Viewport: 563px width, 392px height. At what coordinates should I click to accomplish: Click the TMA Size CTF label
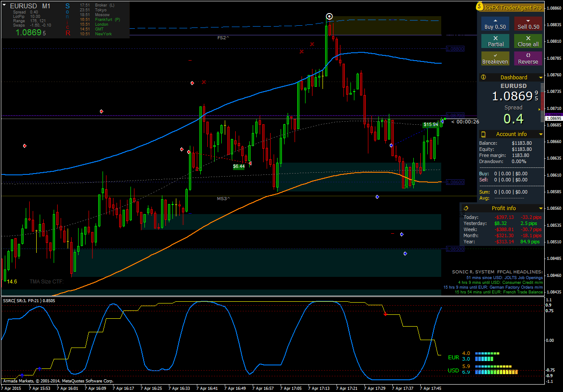click(x=47, y=282)
